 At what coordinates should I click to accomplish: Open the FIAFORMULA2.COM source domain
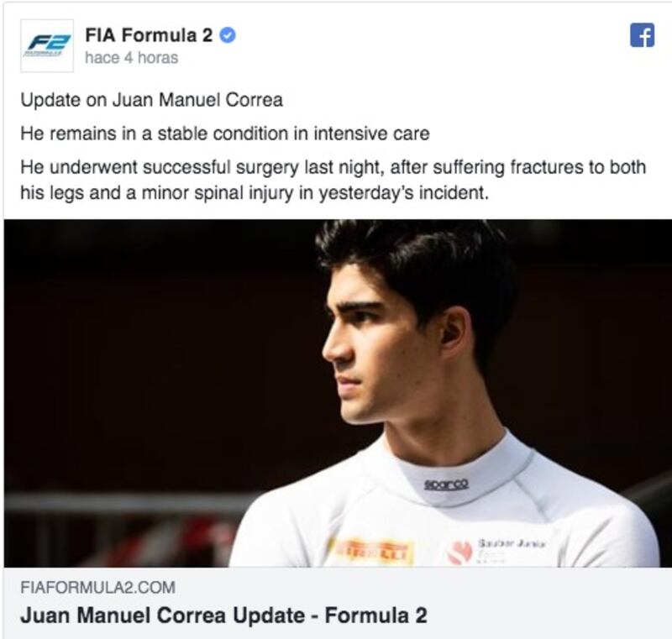pyautogui.click(x=97, y=587)
